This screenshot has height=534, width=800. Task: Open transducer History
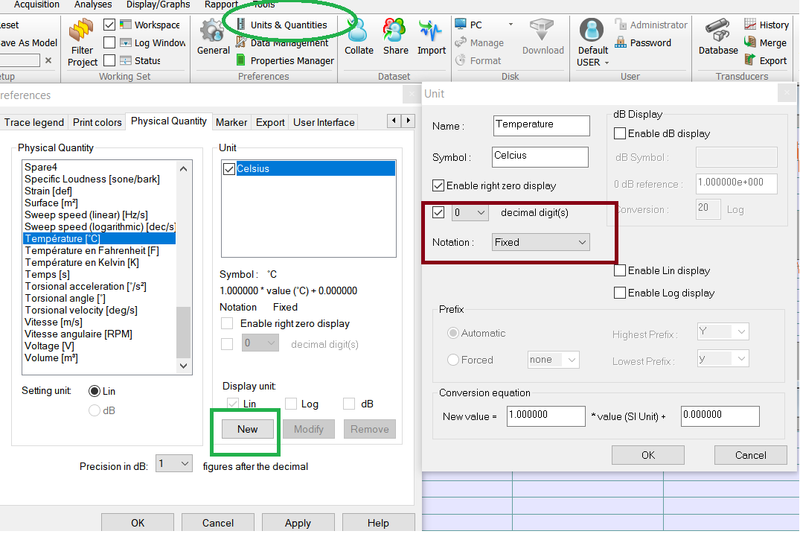coord(766,24)
